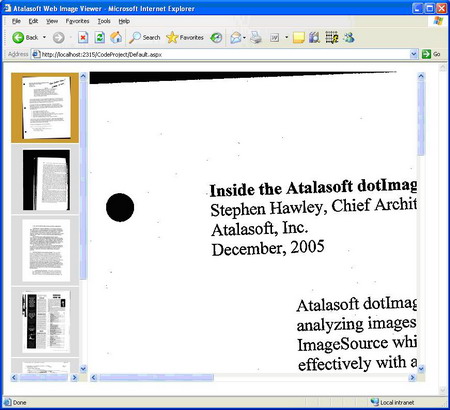The image size is (450, 410).
Task: Click the Done status text
Action: point(19,402)
